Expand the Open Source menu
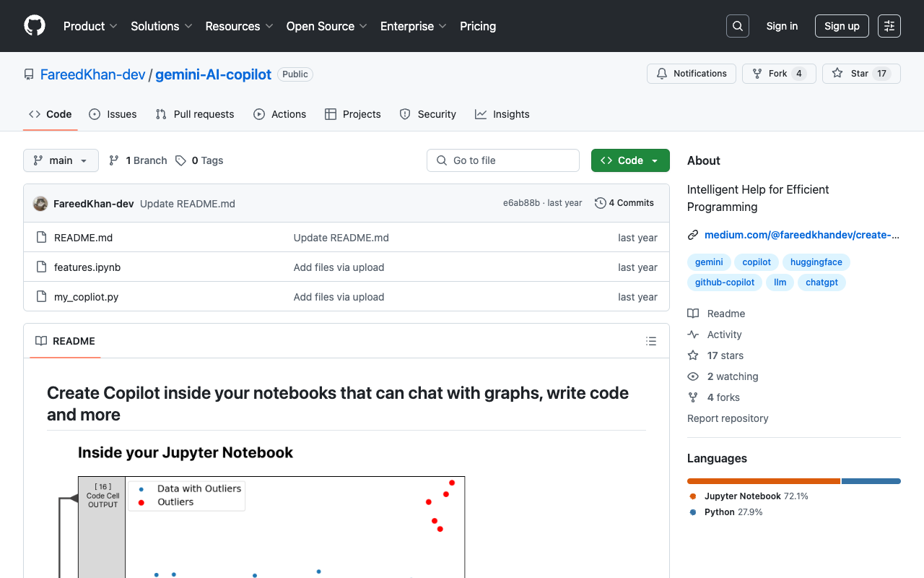The image size is (924, 578). [327, 26]
